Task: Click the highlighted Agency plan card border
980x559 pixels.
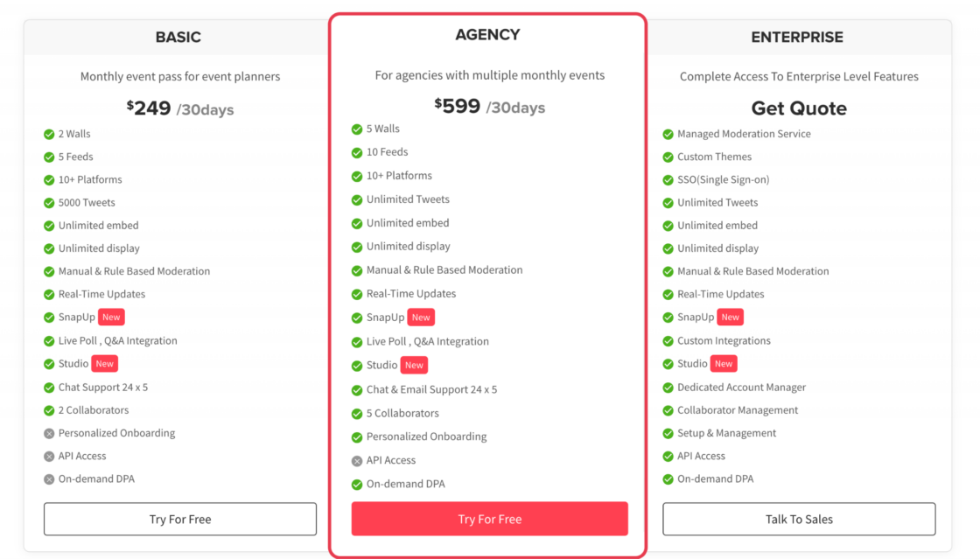Action: (x=487, y=12)
